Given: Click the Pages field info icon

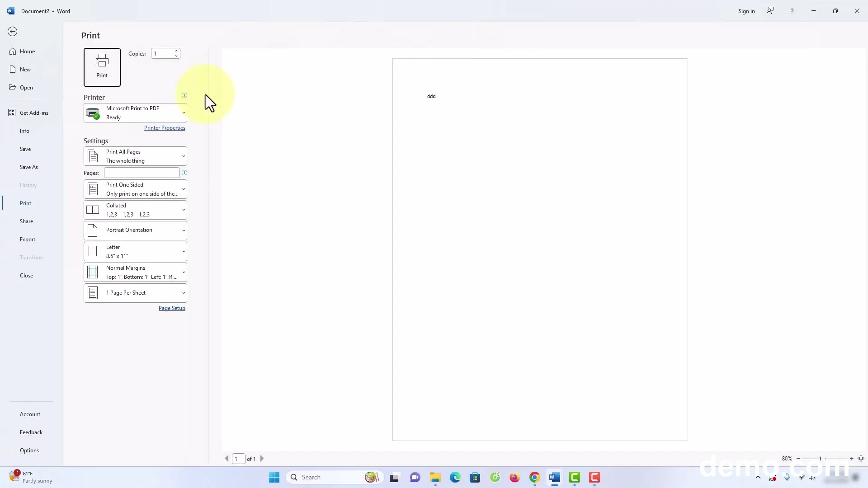Looking at the screenshot, I should pyautogui.click(x=184, y=173).
